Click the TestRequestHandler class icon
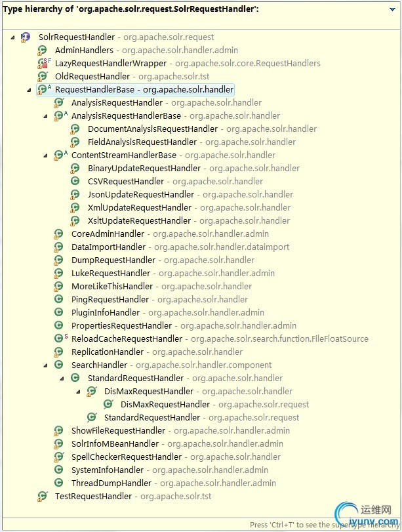 (42, 496)
